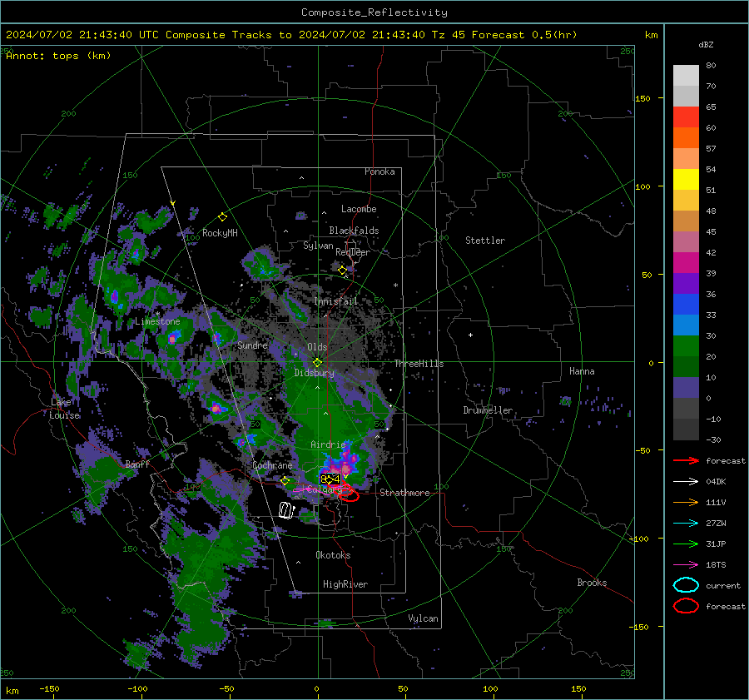
Task: Click the yellow diamond marker below Cochrane
Action: pyautogui.click(x=285, y=481)
